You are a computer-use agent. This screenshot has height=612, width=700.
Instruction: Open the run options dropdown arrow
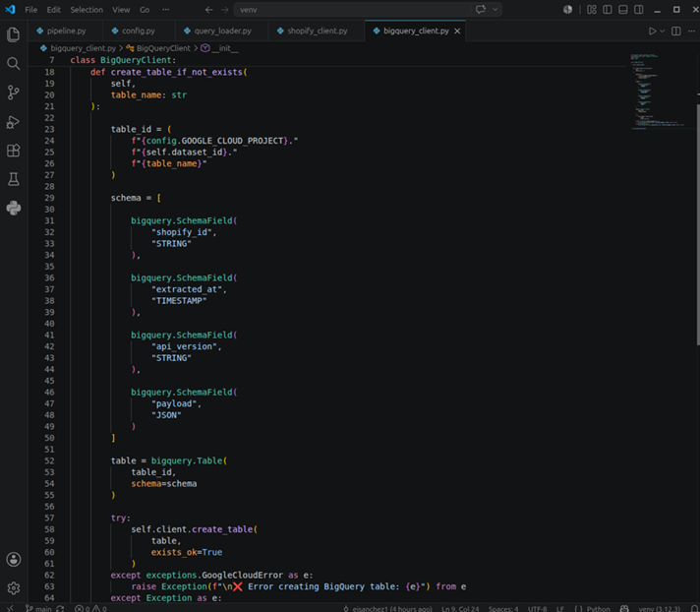coord(662,31)
